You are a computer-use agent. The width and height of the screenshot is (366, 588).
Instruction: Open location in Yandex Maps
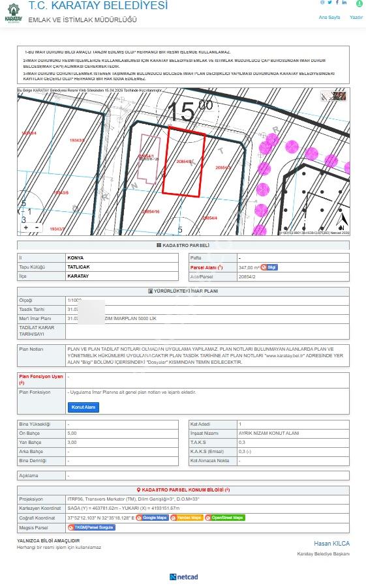tap(187, 518)
